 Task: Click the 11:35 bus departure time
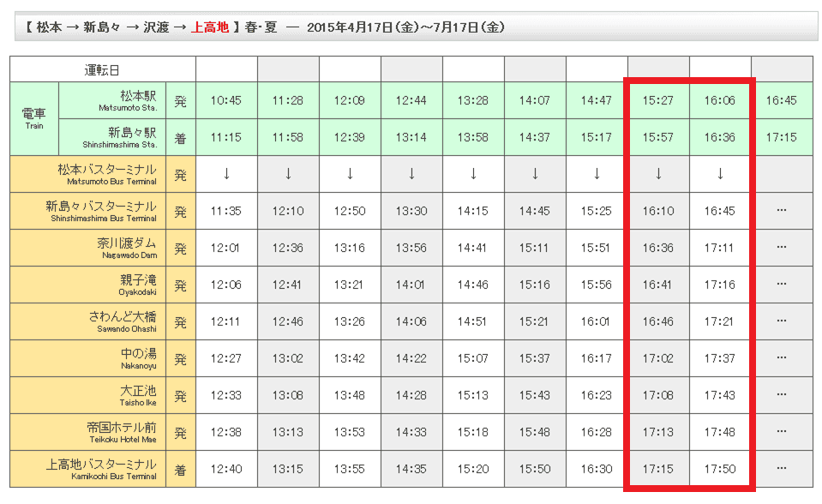pyautogui.click(x=226, y=211)
